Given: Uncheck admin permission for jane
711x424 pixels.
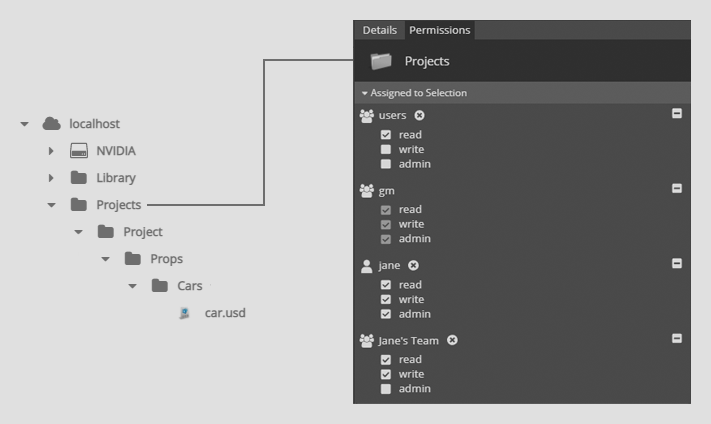Looking at the screenshot, I should (x=386, y=314).
